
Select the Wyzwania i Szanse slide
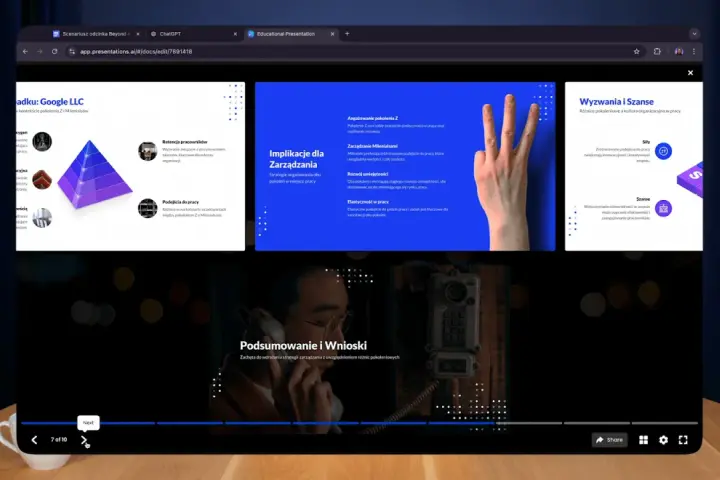point(634,166)
